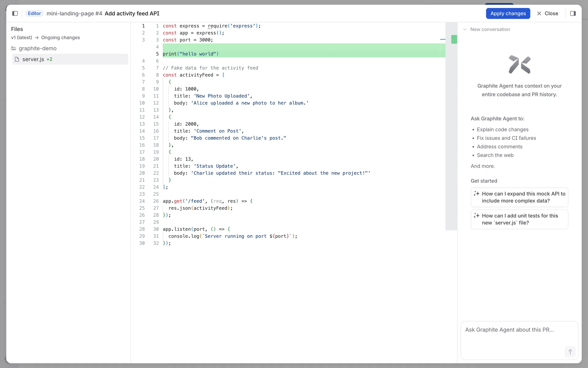Click How can I add unit tests suggestion

(x=519, y=219)
